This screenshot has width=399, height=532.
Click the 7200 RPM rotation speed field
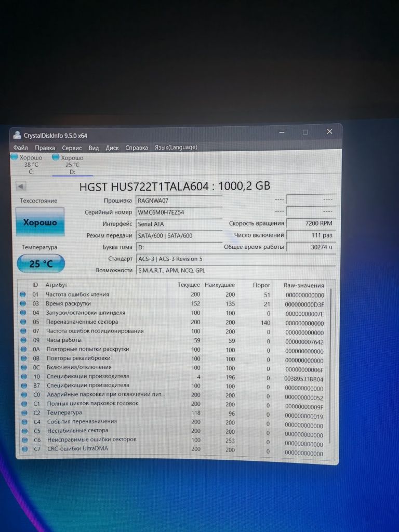point(311,223)
